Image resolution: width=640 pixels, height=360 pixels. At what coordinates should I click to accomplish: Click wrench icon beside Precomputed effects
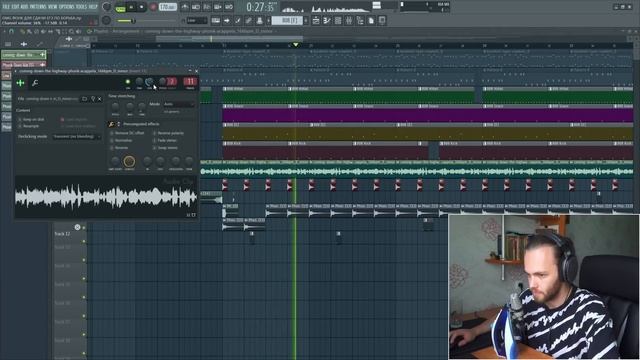111,124
